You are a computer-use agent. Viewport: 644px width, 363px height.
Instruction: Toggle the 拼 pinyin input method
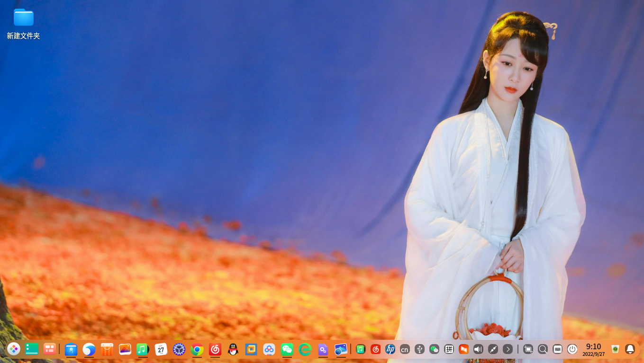click(449, 349)
